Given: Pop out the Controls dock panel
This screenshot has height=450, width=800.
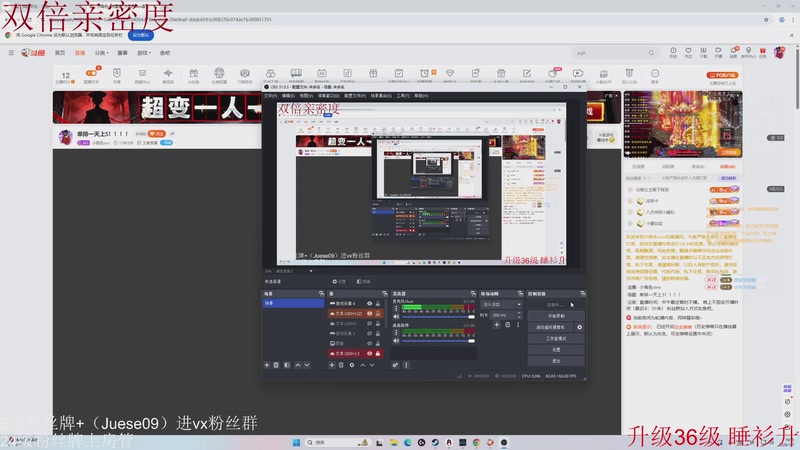Looking at the screenshot, I should point(583,294).
